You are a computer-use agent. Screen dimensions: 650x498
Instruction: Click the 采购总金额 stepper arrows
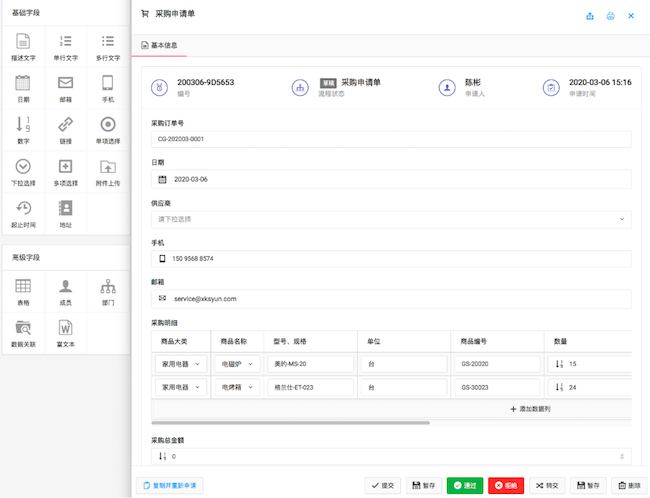click(622, 457)
